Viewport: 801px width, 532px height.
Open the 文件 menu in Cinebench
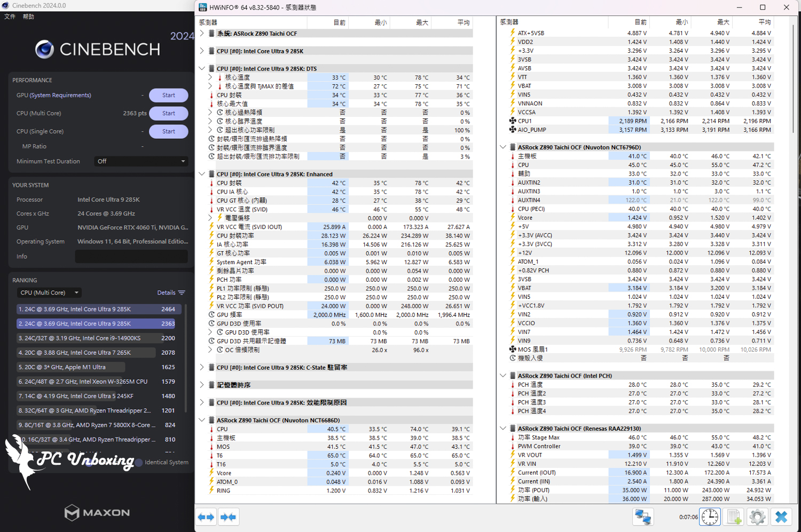pyautogui.click(x=10, y=17)
